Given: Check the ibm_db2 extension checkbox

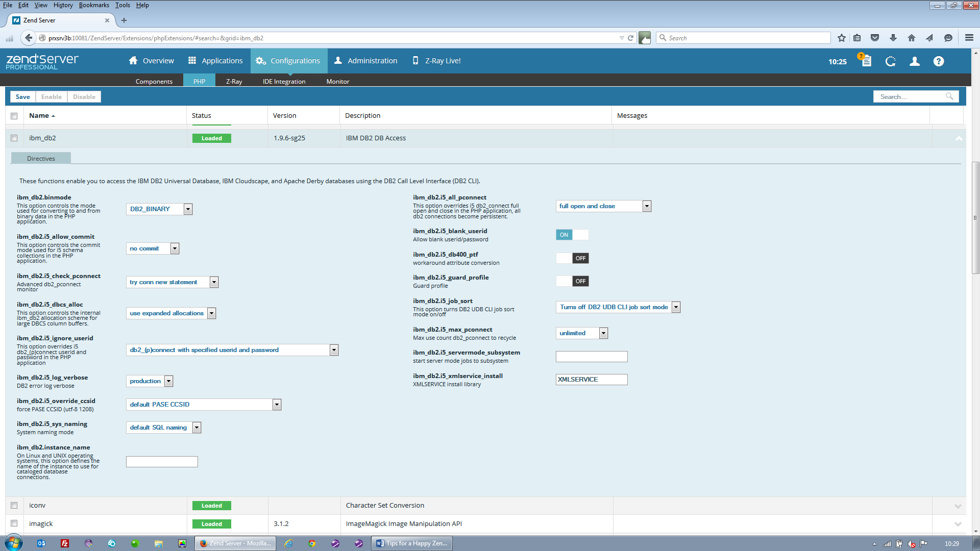Looking at the screenshot, I should [14, 138].
